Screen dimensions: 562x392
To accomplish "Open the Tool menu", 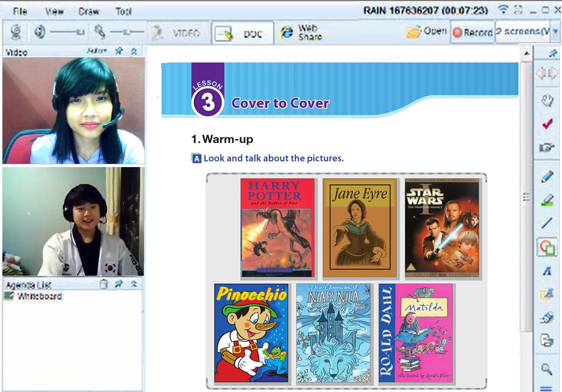I will coord(123,11).
